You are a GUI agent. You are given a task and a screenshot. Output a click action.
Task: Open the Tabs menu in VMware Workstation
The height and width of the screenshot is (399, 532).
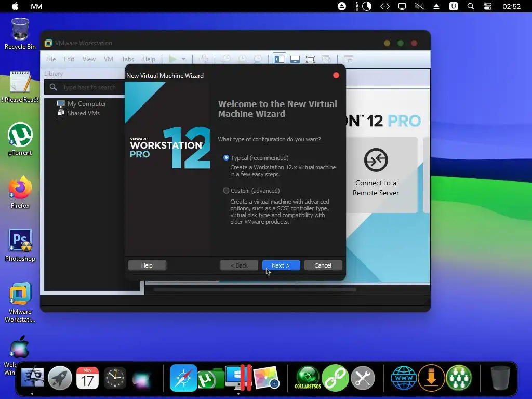tap(128, 59)
